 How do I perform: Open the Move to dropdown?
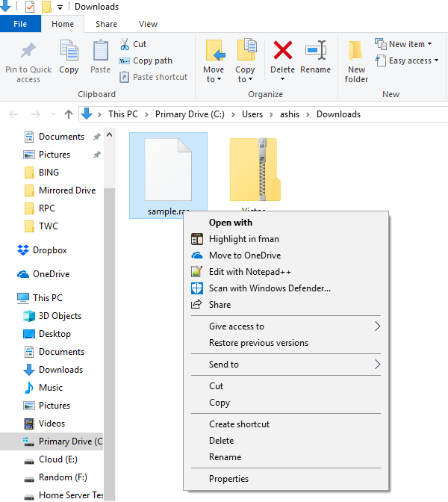tap(214, 61)
